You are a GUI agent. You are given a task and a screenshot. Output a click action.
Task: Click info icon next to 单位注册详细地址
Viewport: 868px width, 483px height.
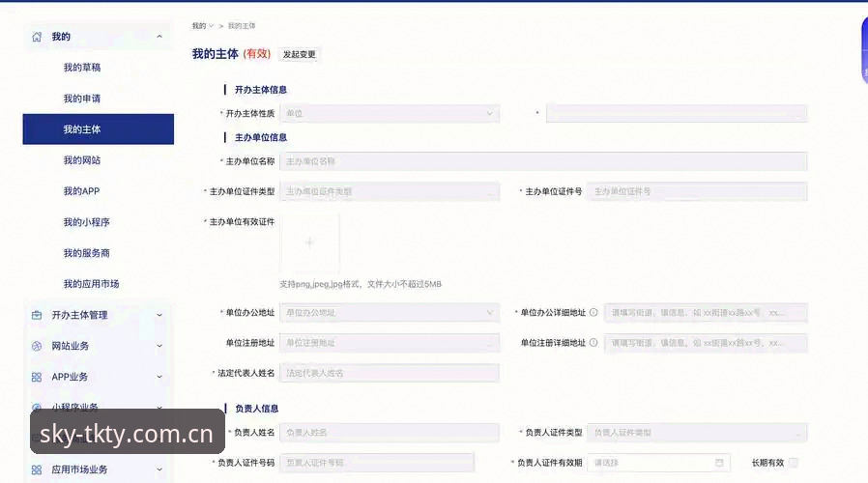coord(593,343)
